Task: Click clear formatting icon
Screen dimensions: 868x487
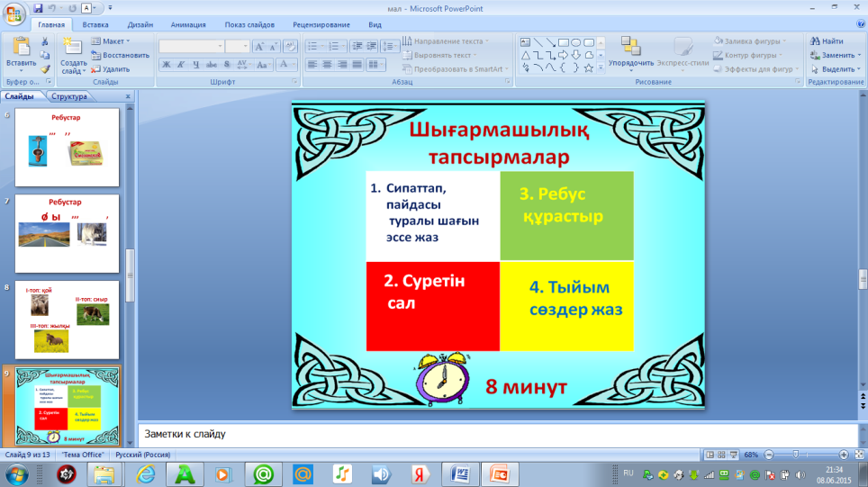Action: [x=290, y=47]
